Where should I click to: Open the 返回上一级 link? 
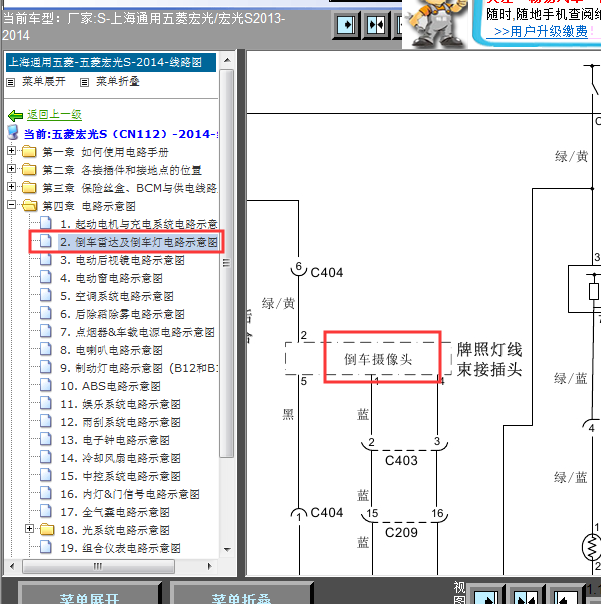tap(54, 114)
